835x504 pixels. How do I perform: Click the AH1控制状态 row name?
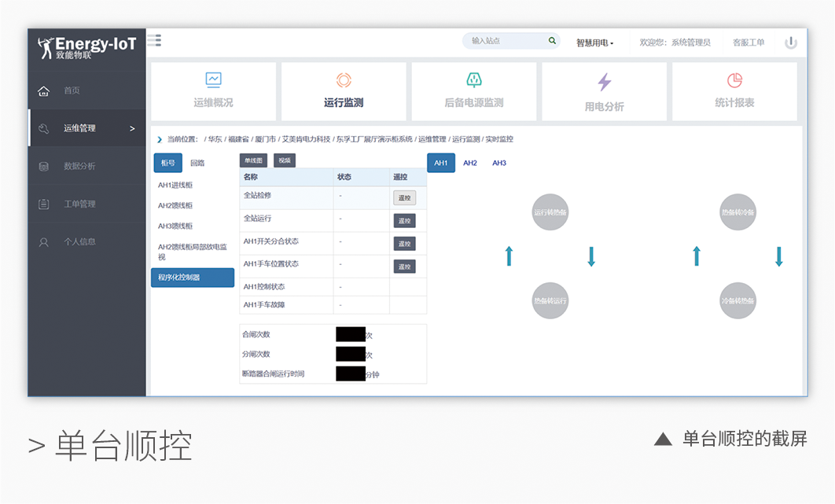[264, 287]
